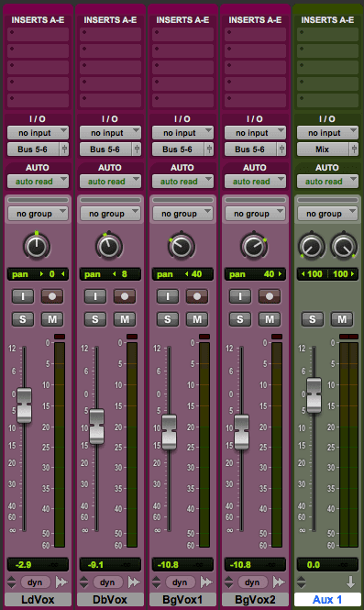Click first insert slot on LdVox
The image size is (364, 610).
(39, 34)
